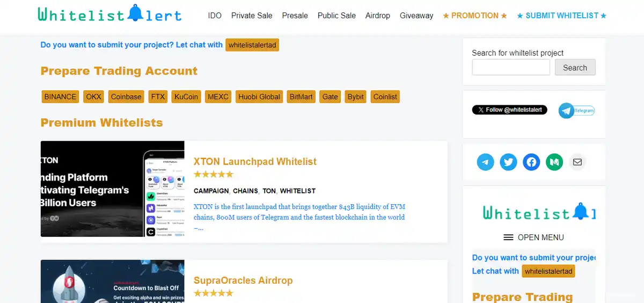Expand the OPEN MENU hamburger
644x303 pixels.
(x=533, y=237)
